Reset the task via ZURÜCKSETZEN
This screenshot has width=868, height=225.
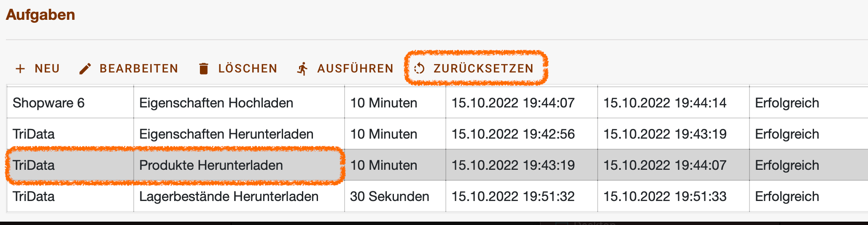point(474,68)
